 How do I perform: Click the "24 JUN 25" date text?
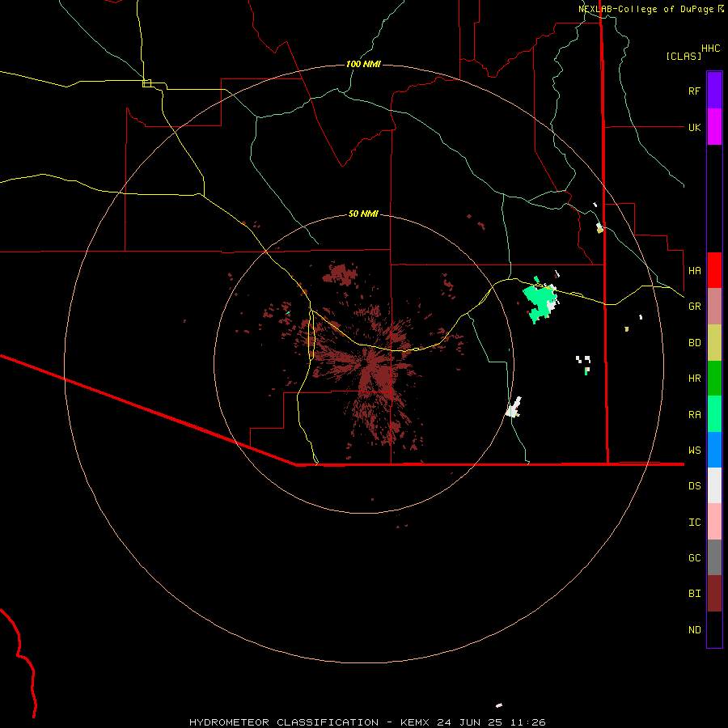(469, 722)
